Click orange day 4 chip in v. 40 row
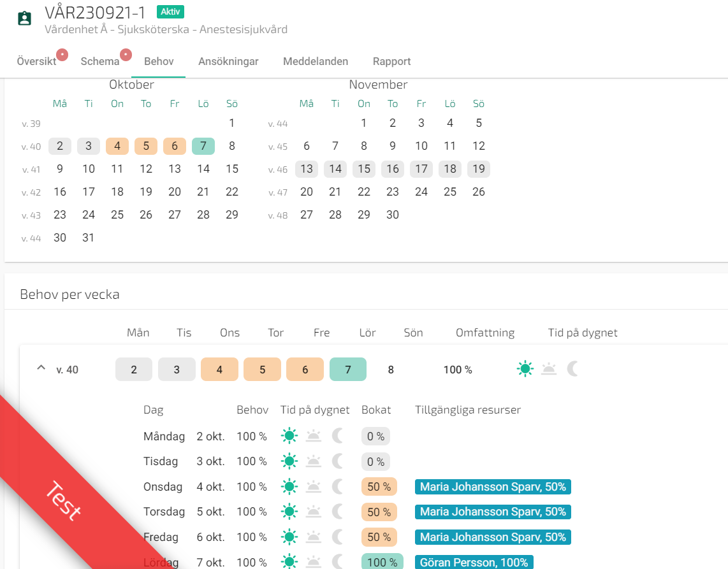 219,370
